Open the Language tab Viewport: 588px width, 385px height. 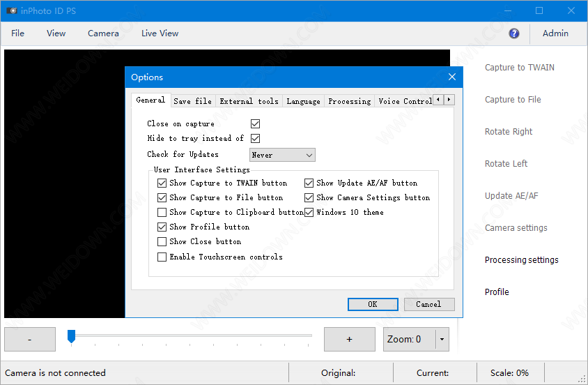[303, 101]
